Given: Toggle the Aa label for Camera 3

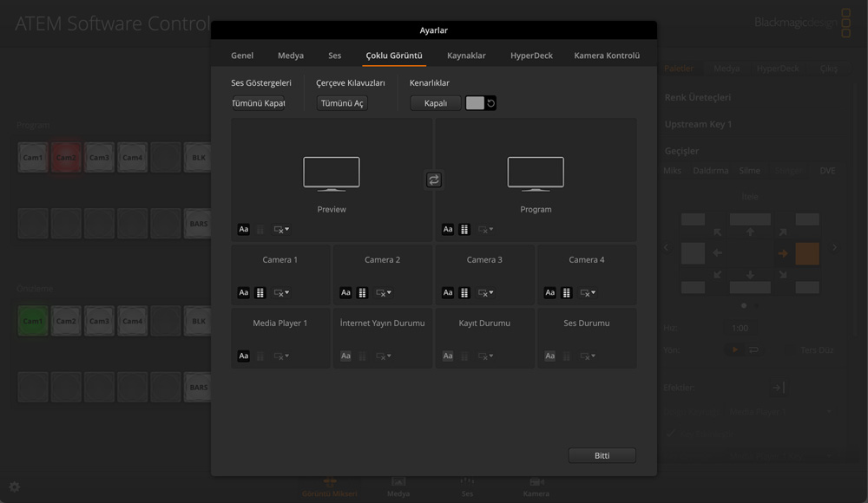Looking at the screenshot, I should point(448,293).
